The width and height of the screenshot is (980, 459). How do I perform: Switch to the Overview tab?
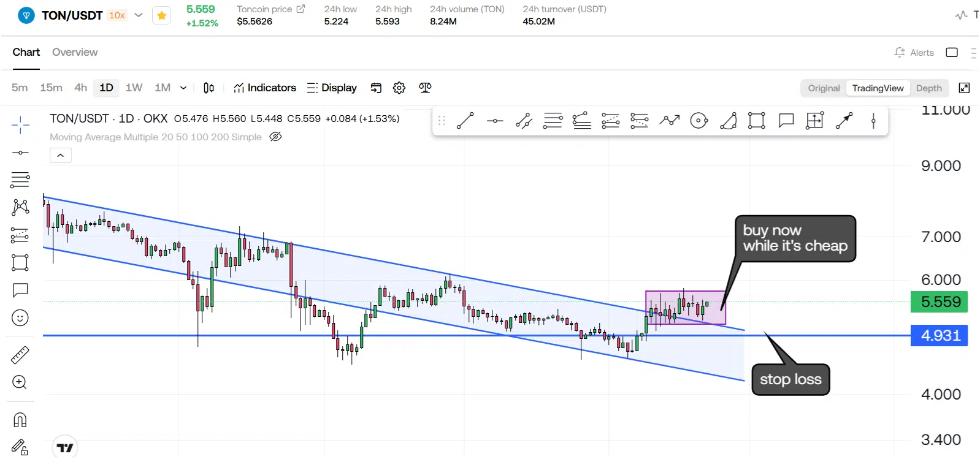(75, 52)
